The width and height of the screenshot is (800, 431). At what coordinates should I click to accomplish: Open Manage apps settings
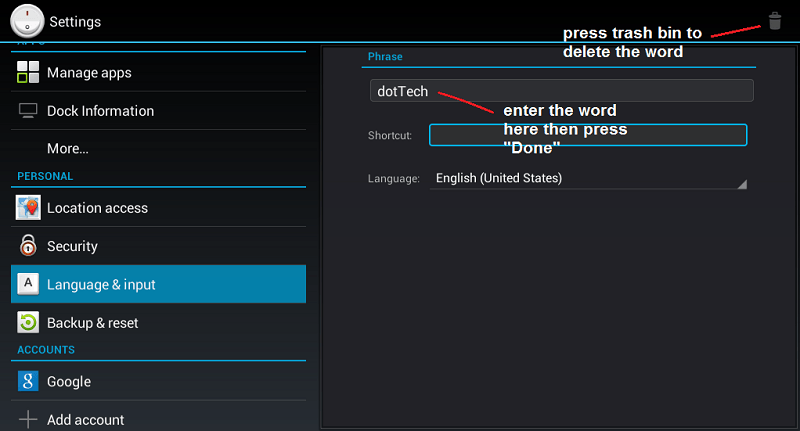tap(159, 72)
